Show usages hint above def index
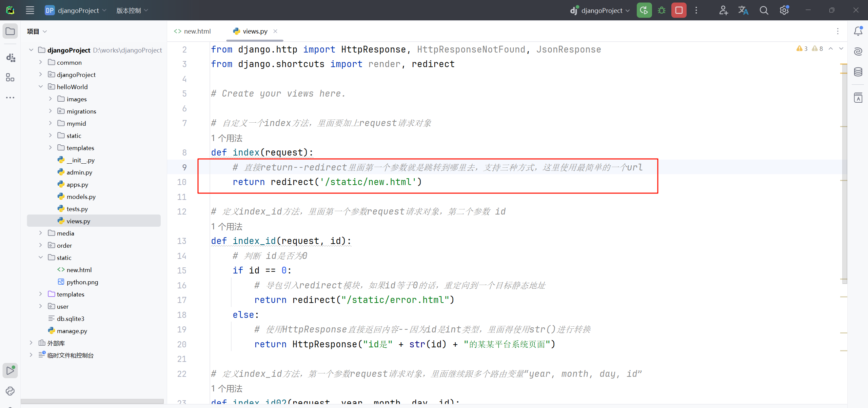This screenshot has width=868, height=408. (227, 138)
